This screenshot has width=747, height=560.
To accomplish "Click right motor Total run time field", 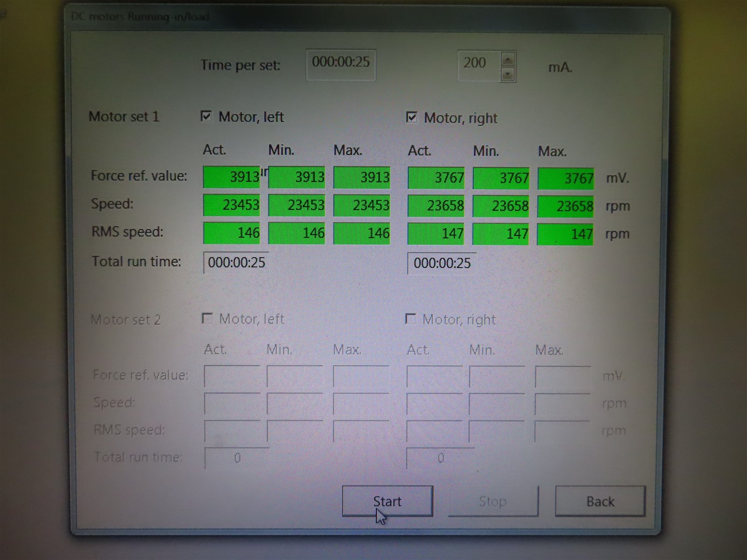I will click(442, 263).
